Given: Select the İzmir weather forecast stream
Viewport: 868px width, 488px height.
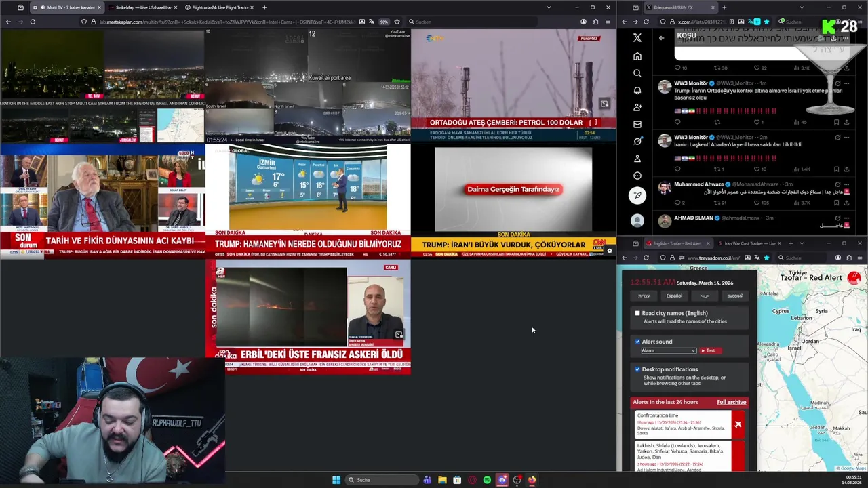Looking at the screenshot, I should (308, 202).
